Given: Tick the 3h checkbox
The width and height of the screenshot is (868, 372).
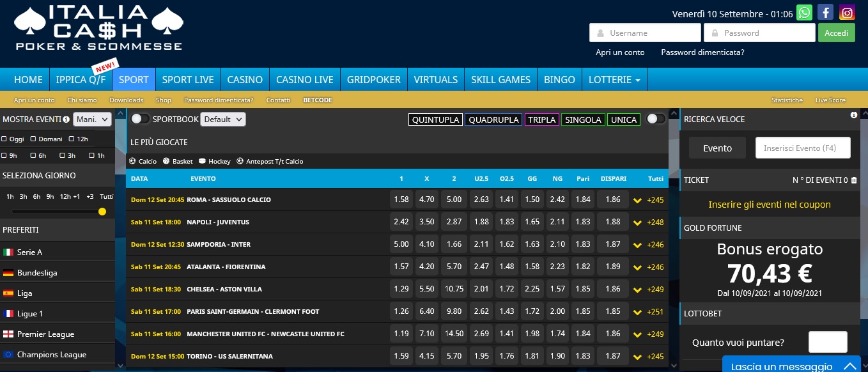Looking at the screenshot, I should (62, 155).
